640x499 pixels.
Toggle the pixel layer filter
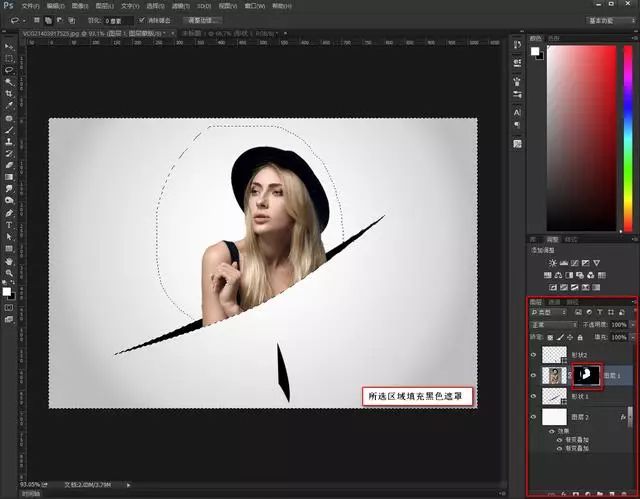(x=578, y=312)
